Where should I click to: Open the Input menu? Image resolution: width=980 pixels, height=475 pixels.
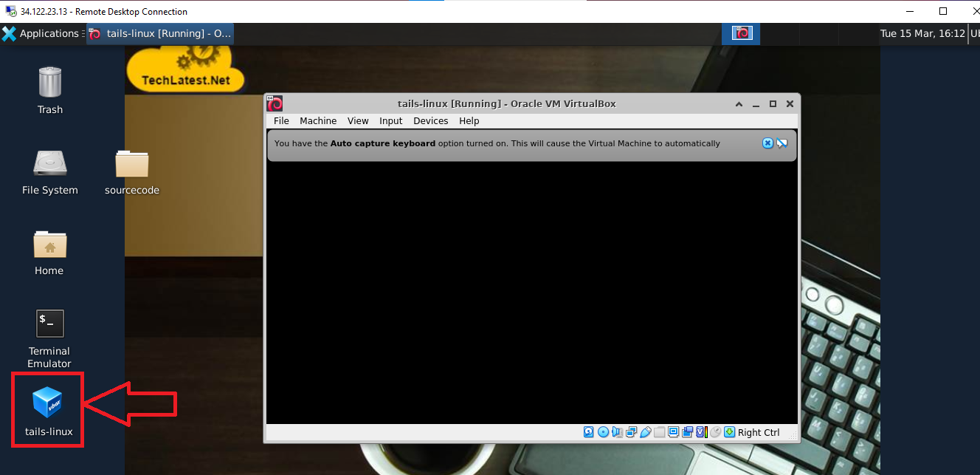click(391, 120)
